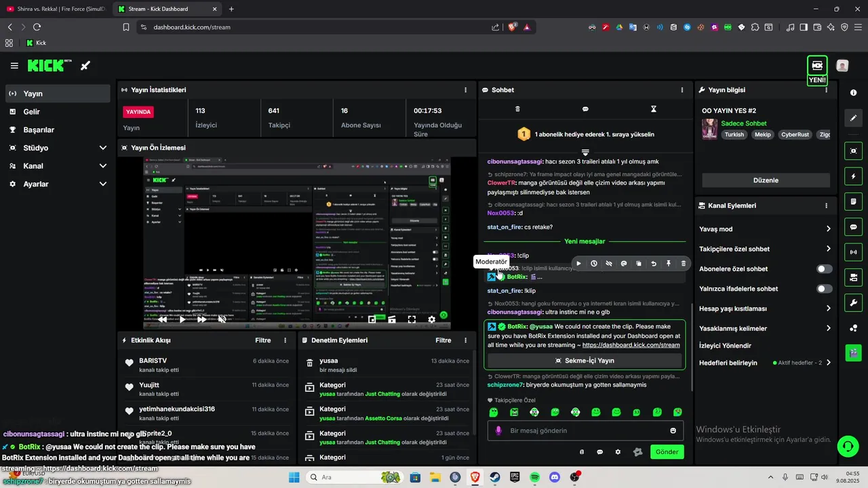This screenshot has width=868, height=488.
Task: Click the undo arrow in message action bar
Action: pyautogui.click(x=654, y=264)
